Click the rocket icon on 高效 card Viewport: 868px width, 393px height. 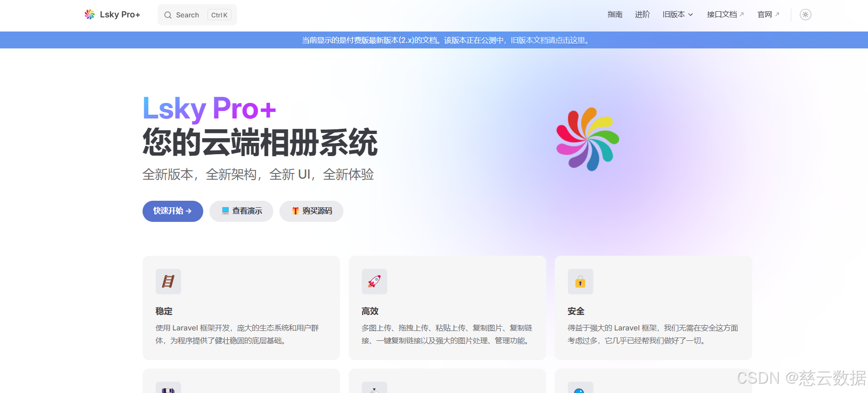[374, 282]
